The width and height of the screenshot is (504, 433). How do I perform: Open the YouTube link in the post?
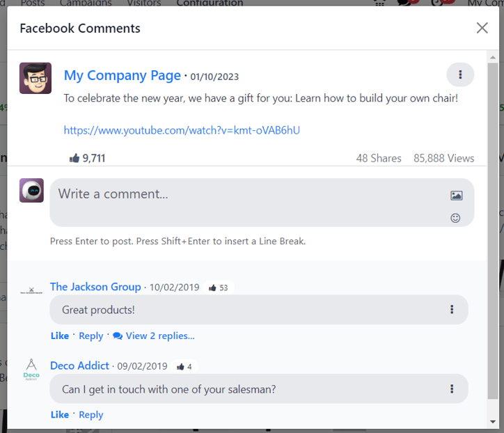point(182,130)
